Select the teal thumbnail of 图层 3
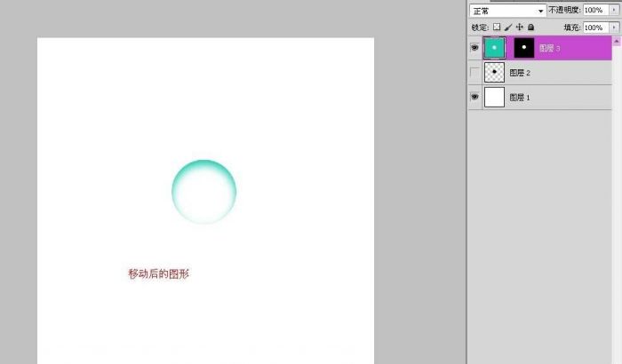Image resolution: width=622 pixels, height=364 pixels. tap(494, 48)
